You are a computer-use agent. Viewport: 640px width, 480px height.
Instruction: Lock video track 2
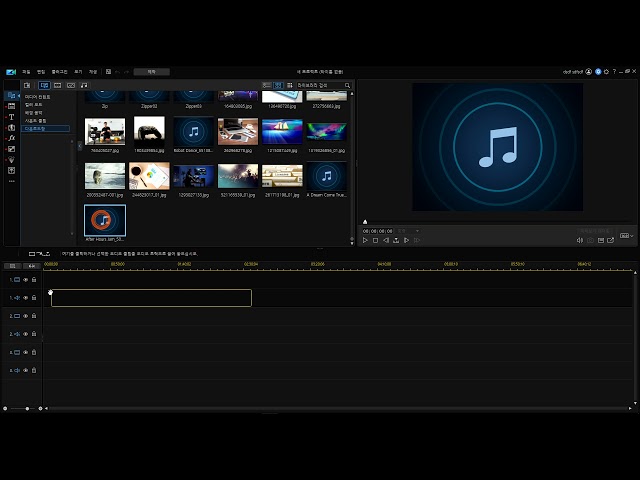pyautogui.click(x=34, y=316)
